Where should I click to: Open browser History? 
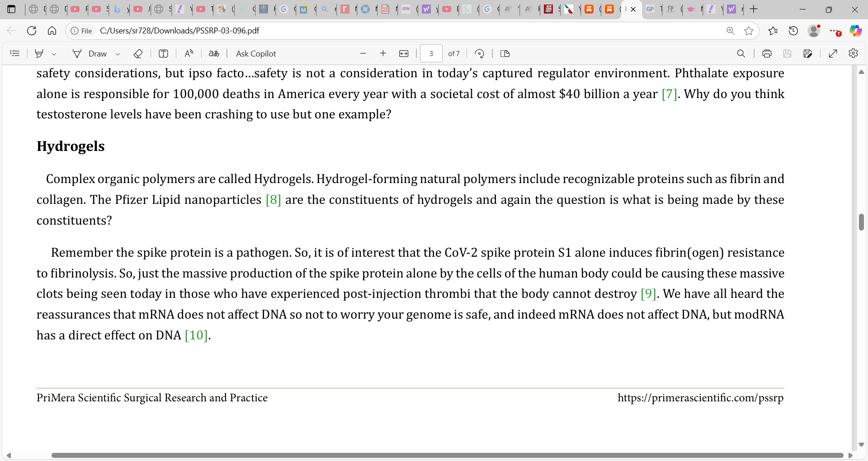[793, 31]
